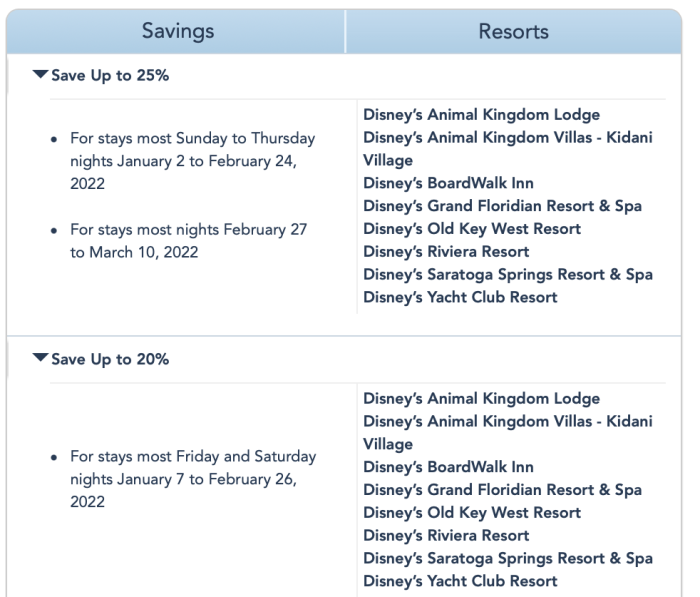Open Disney's BoardWalk Inn in 25% list
700x597 pixels.
click(448, 183)
